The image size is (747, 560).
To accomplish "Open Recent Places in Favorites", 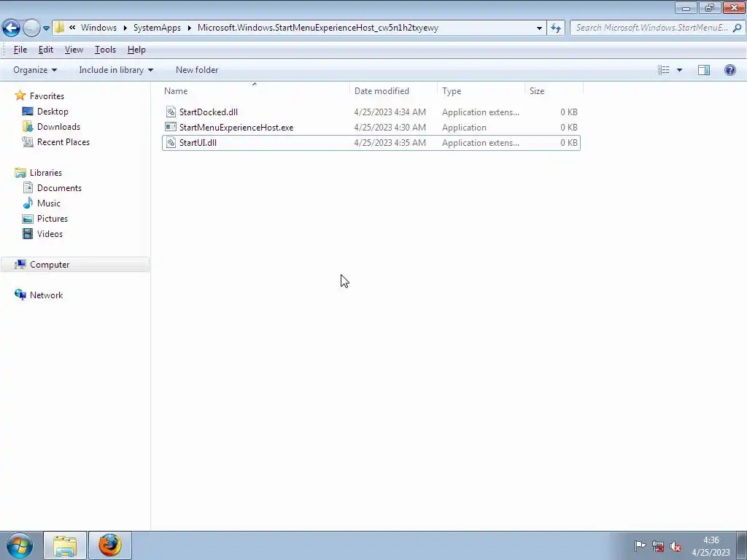I will pyautogui.click(x=63, y=142).
